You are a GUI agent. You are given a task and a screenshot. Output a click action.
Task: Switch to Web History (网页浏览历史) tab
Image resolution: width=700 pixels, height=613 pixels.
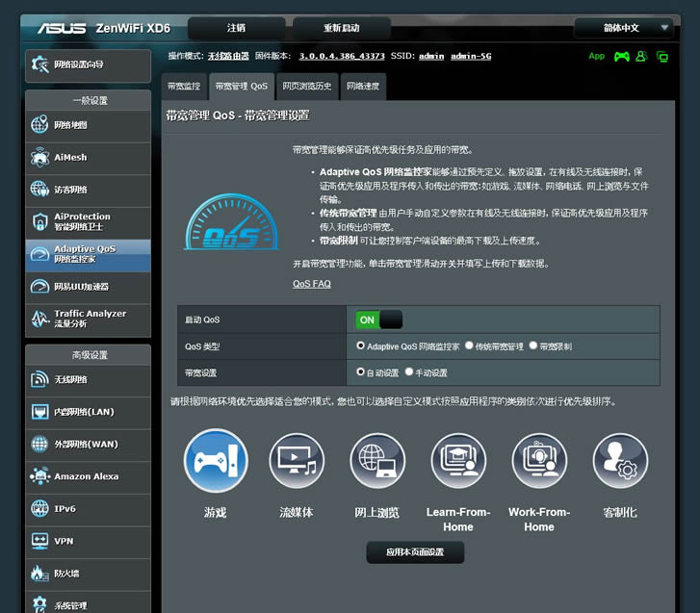[x=307, y=86]
